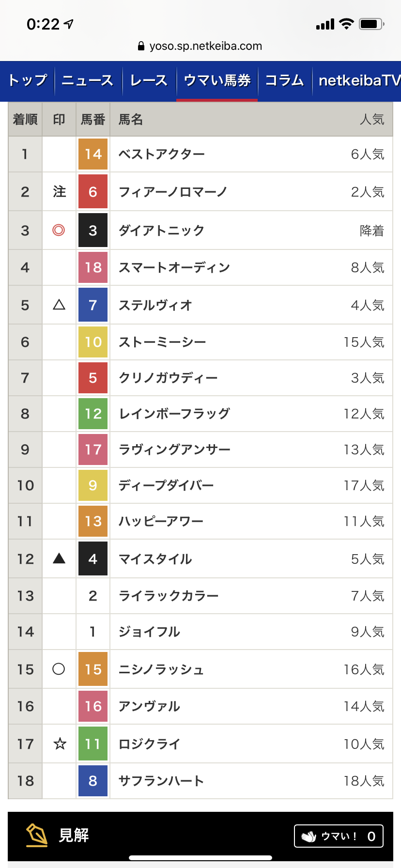Open horse ベストアクター entry
Viewport: 401px width, 868px height.
click(x=162, y=154)
